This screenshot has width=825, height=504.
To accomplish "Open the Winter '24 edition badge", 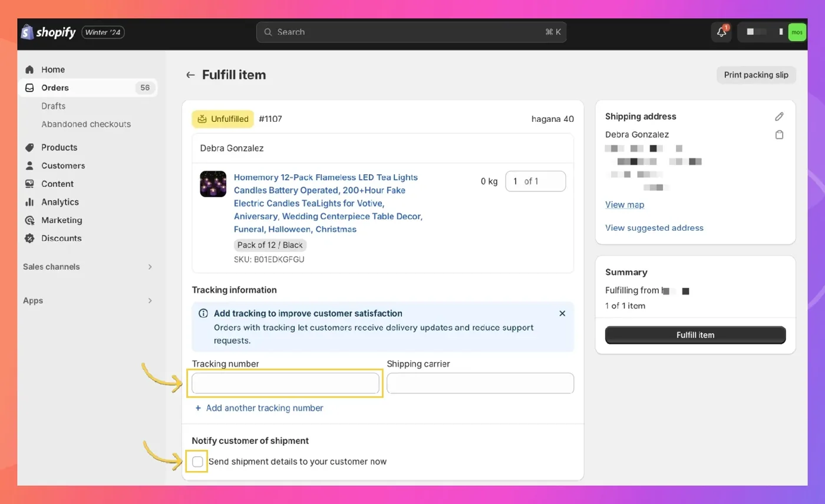I will click(x=103, y=32).
